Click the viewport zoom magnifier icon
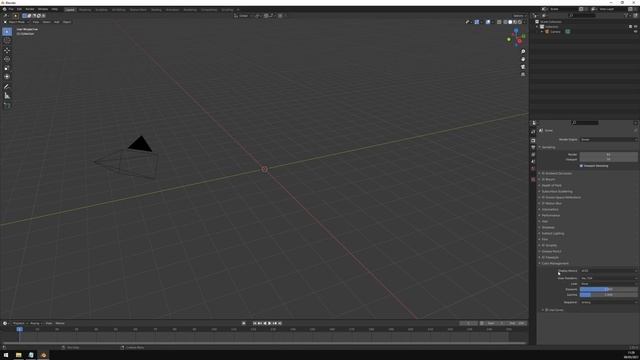The height and width of the screenshot is (360, 640). coord(523,52)
